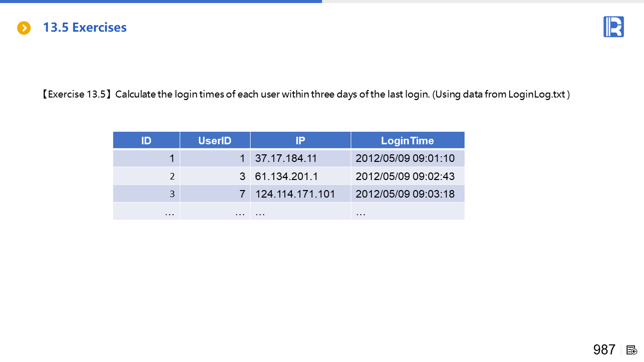Click the ellipsis in the LoginTime column

361,212
